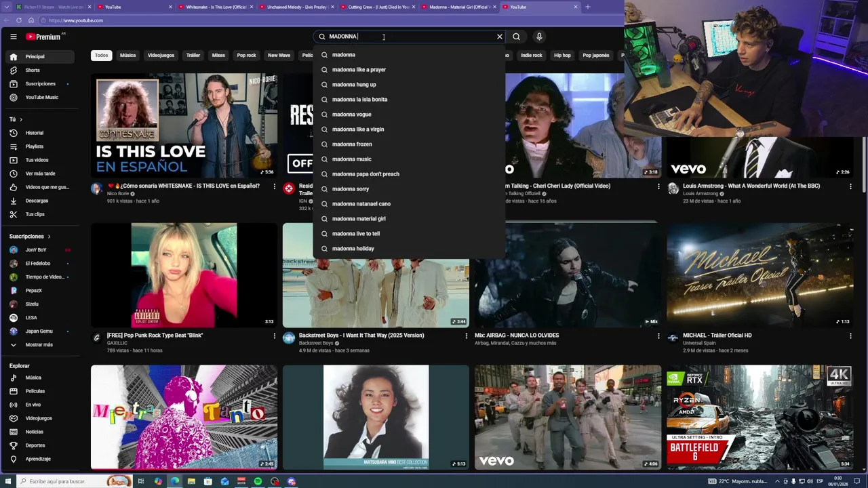
Task: Expand the Tú section chevron
Action: 21,119
